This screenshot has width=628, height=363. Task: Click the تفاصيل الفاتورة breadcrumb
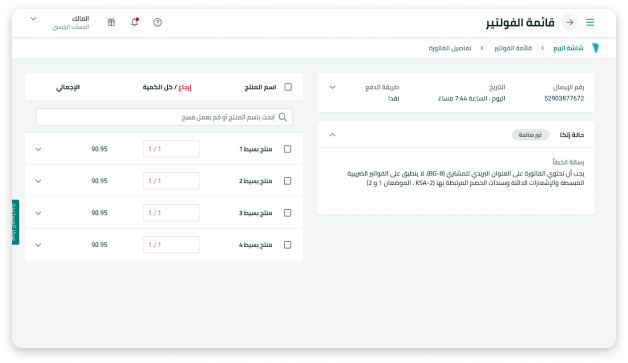450,48
